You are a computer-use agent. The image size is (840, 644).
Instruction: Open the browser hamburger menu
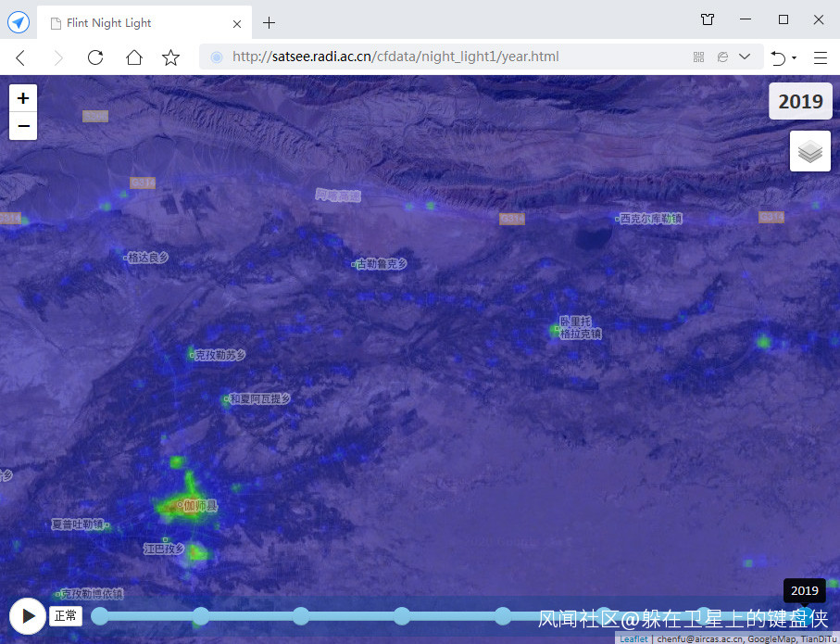(x=821, y=57)
